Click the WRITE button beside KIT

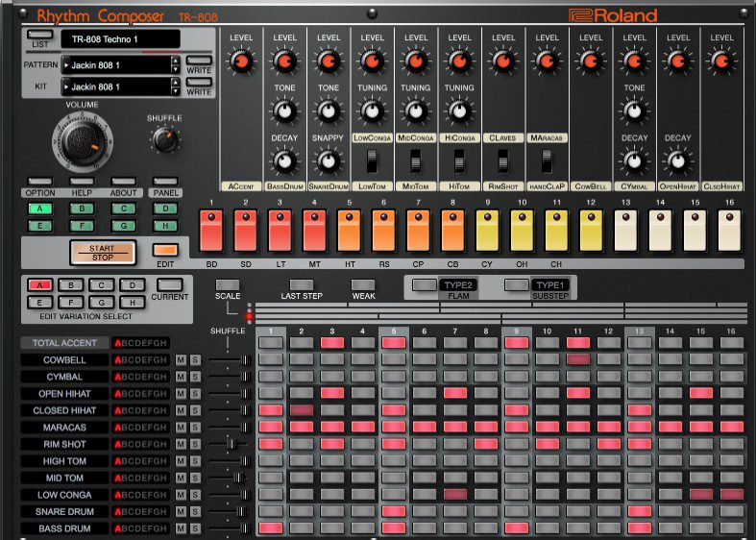click(199, 83)
